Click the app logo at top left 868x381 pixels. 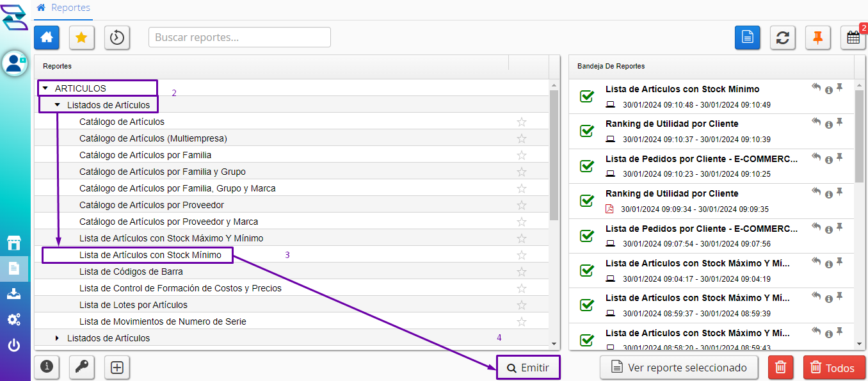click(x=15, y=17)
